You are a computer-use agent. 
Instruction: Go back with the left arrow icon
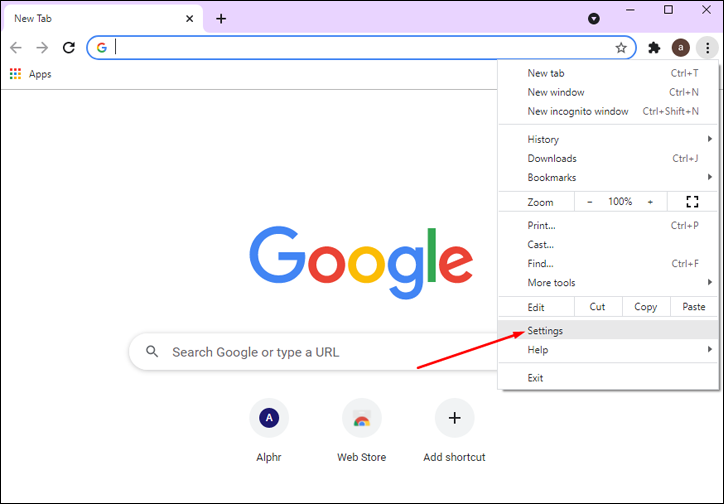pos(16,47)
